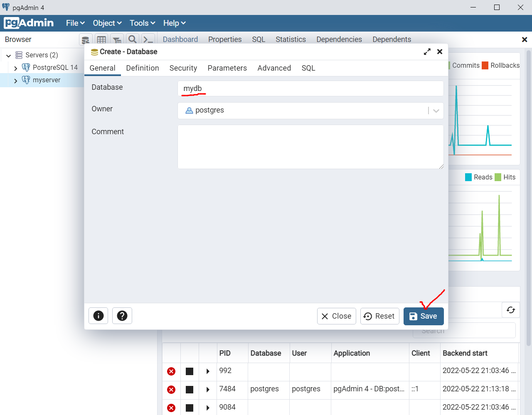Expand the myserver tree node
Image resolution: width=532 pixels, height=415 pixels.
coord(16,81)
